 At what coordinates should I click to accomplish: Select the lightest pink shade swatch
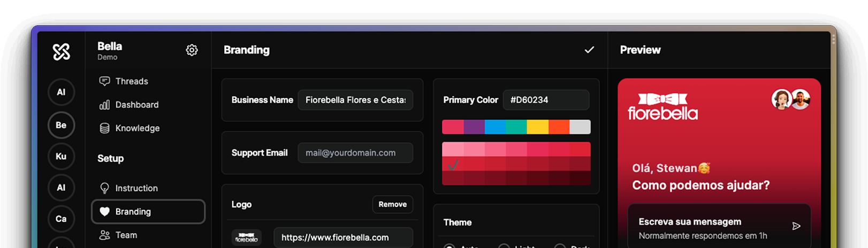[x=453, y=149]
